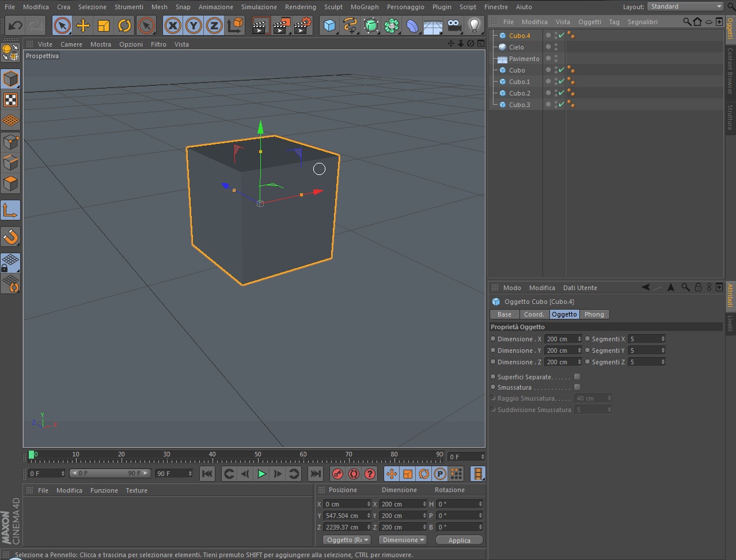Open the Dimensione mode dropdown
736x560 pixels.
pos(403,540)
